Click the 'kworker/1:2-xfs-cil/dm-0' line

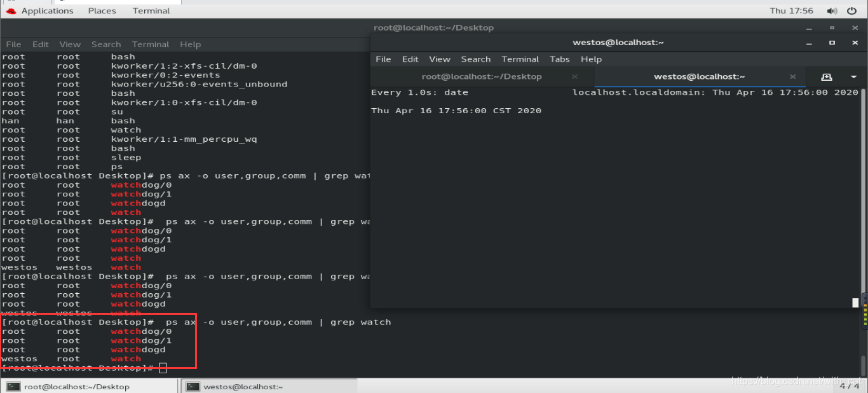point(129,66)
